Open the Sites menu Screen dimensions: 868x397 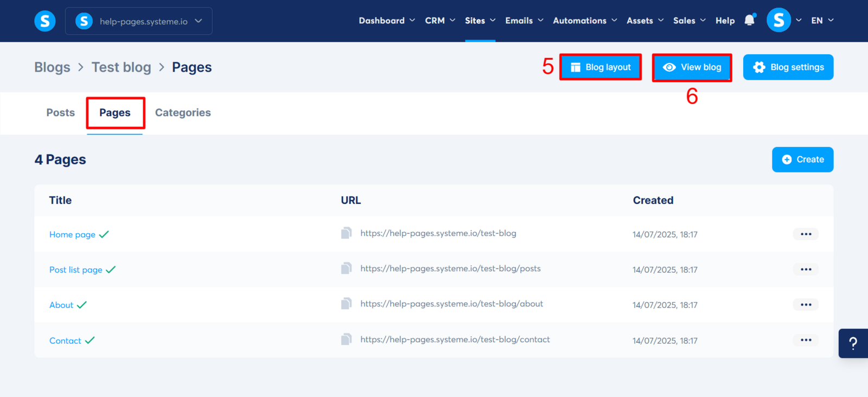[480, 20]
